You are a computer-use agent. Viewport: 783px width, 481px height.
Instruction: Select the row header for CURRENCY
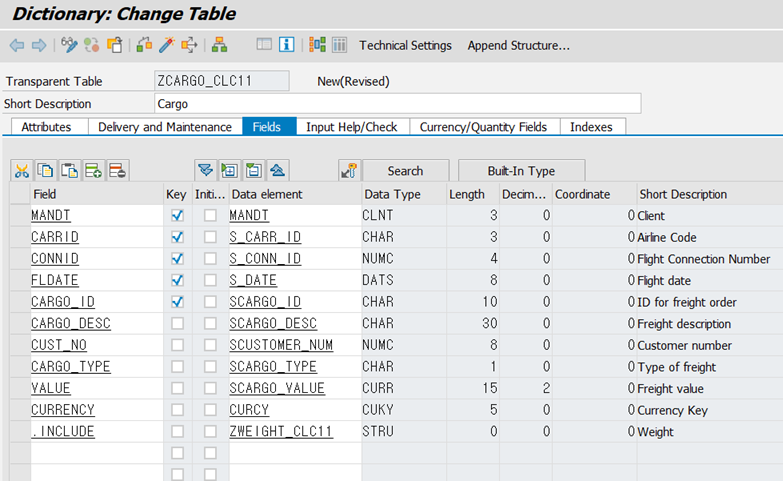[x=20, y=410]
